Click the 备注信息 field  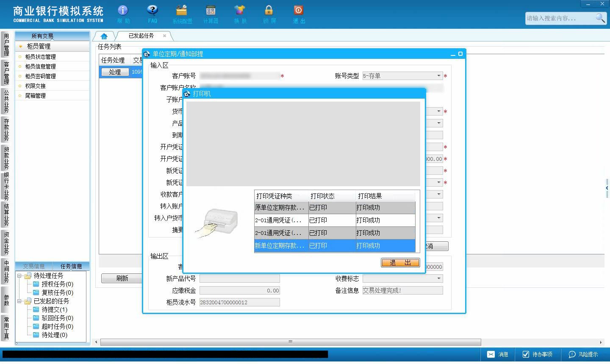click(402, 290)
